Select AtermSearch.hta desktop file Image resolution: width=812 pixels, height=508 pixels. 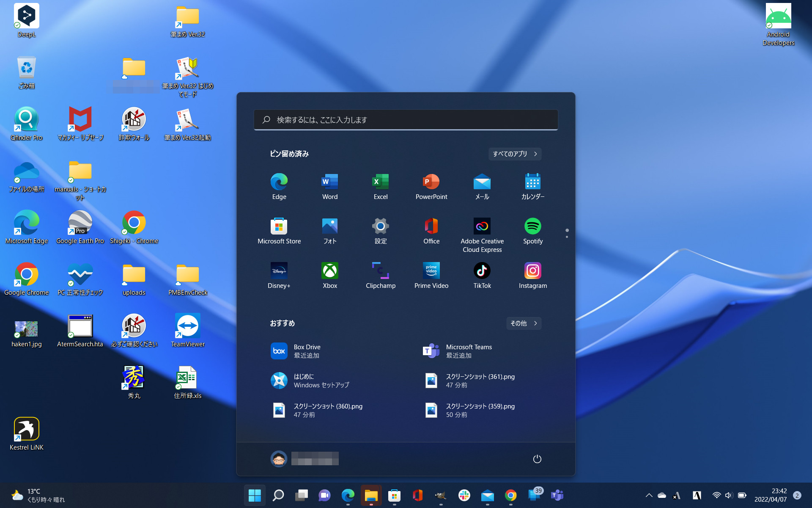[x=80, y=331]
